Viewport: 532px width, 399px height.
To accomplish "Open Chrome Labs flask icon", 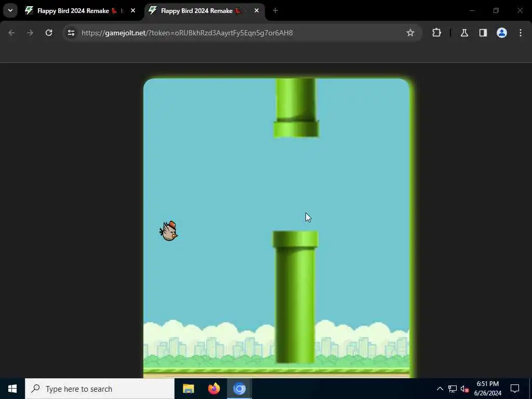I will tap(464, 33).
